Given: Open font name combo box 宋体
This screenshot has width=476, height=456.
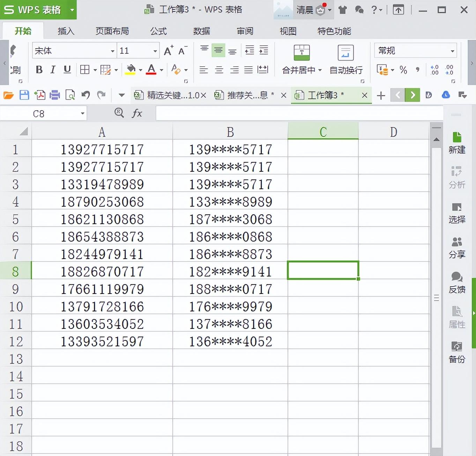Looking at the screenshot, I should pyautogui.click(x=74, y=51).
